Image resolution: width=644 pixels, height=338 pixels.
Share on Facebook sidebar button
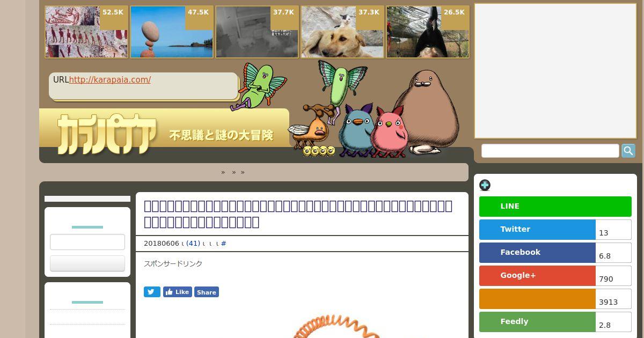pyautogui.click(x=537, y=253)
